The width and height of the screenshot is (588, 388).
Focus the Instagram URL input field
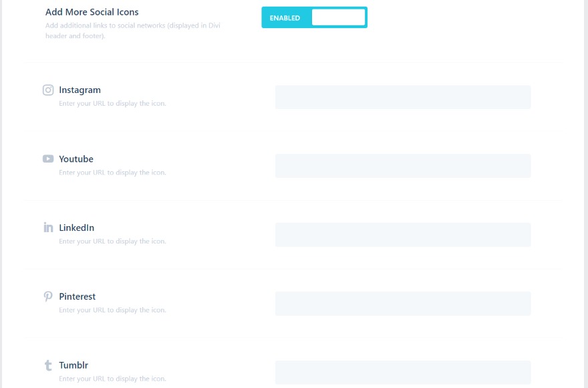403,97
